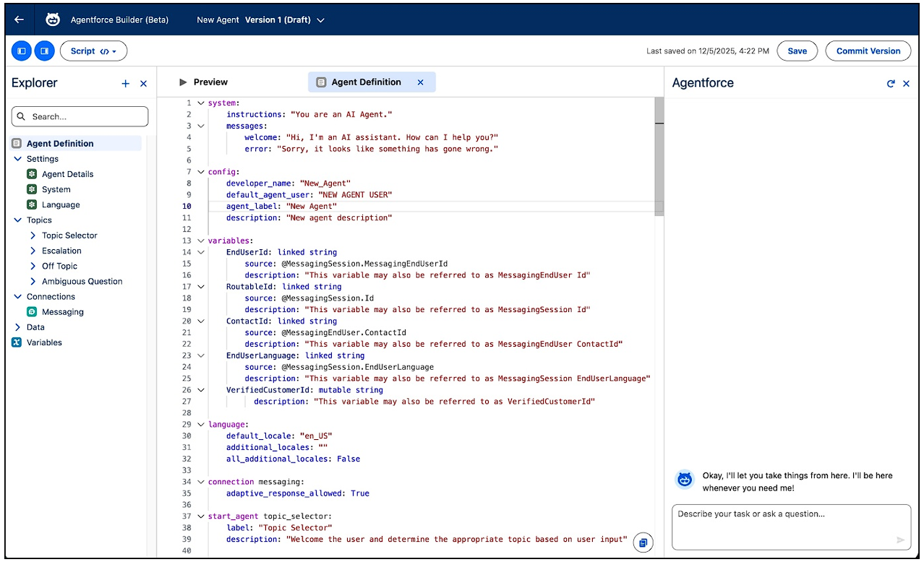Image resolution: width=924 pixels, height=562 pixels.
Task: Click the 'default_locale' line 30 text
Action: coord(279,436)
